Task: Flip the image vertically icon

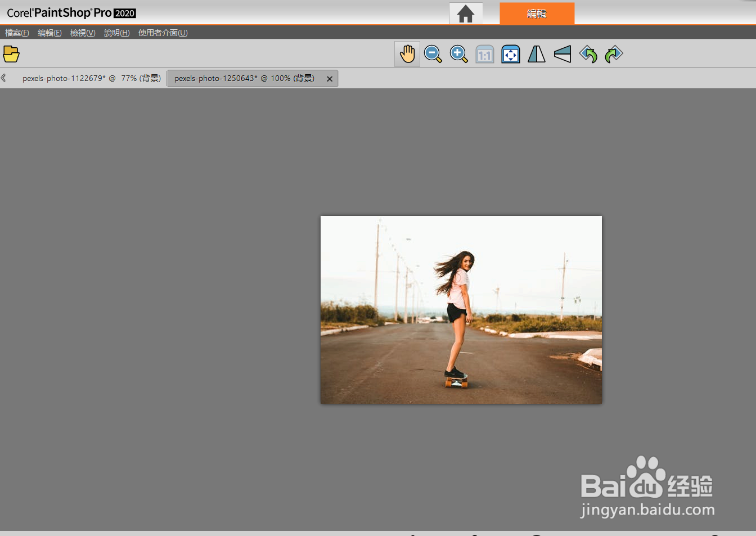Action: (562, 55)
